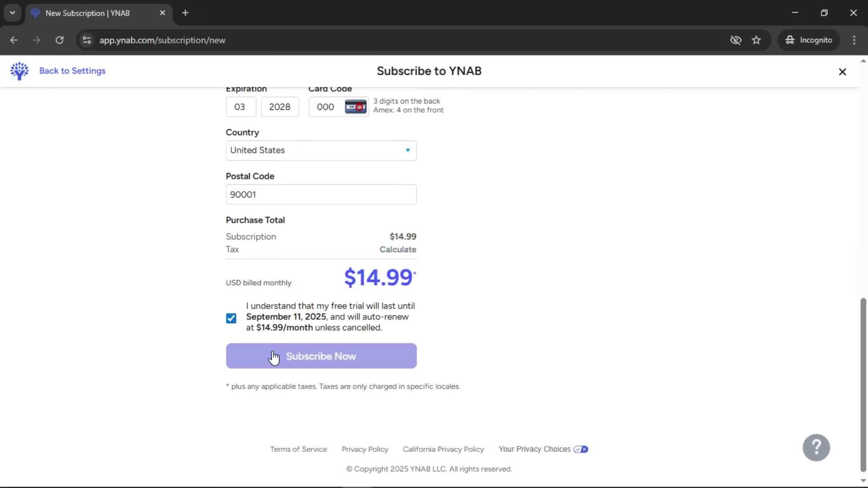Click the Postal Code field 90001
The width and height of the screenshot is (868, 488).
[321, 195]
